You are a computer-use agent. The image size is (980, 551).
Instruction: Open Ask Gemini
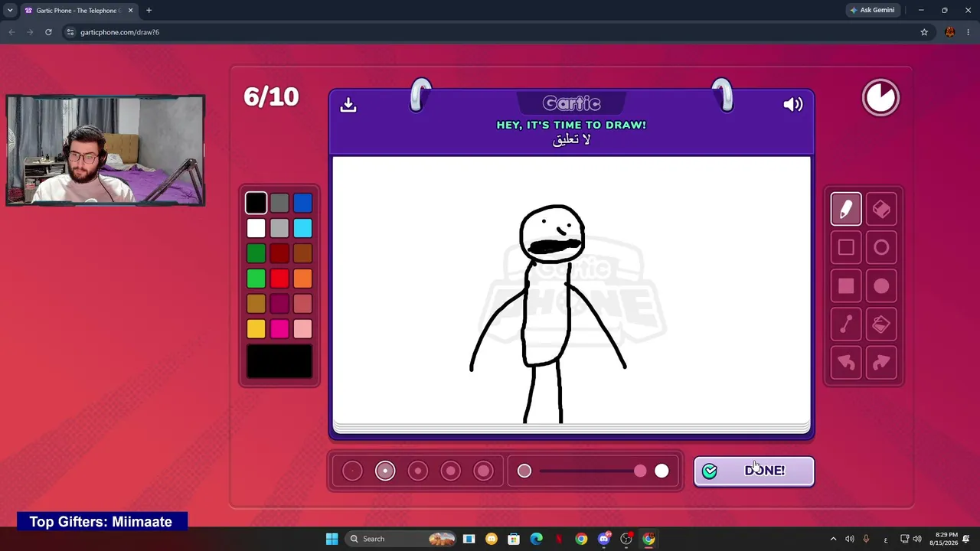[x=872, y=10]
